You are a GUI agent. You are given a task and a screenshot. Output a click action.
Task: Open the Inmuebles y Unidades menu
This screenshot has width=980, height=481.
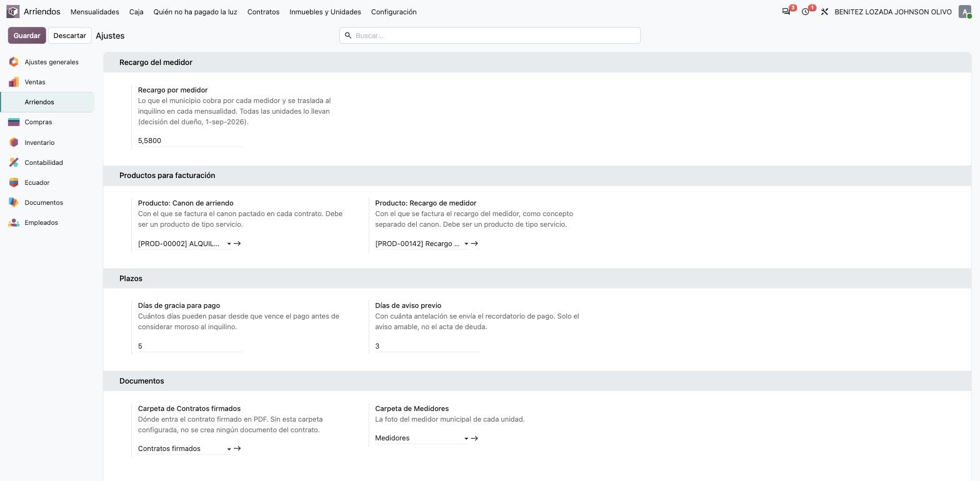[325, 12]
